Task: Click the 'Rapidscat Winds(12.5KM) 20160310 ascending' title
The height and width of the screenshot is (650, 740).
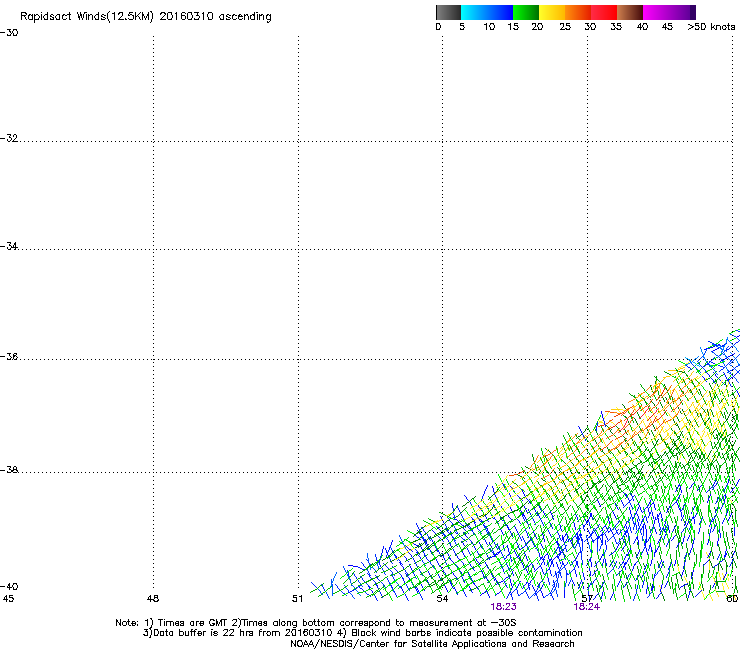Action: (146, 17)
